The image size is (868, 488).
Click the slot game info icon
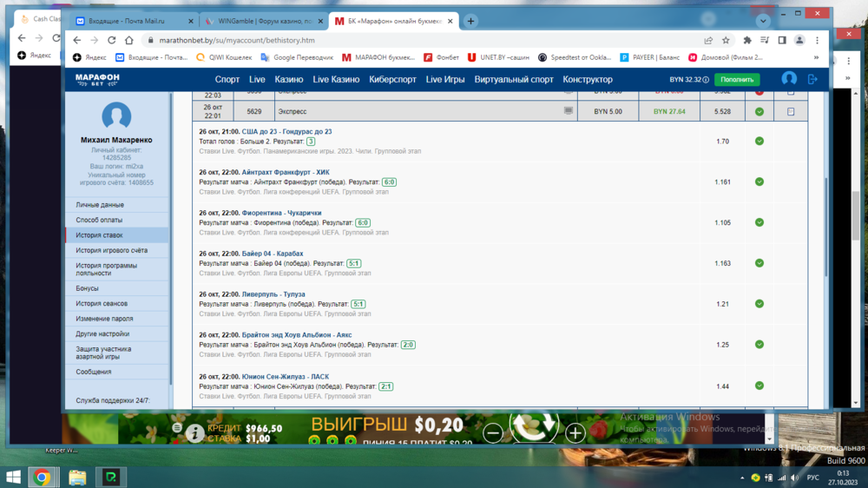coord(195,432)
